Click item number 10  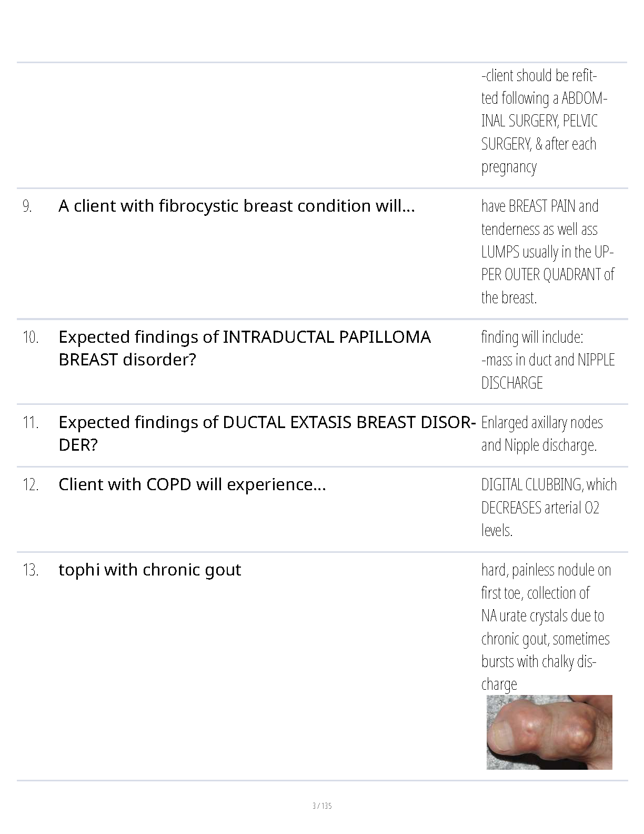pos(31,337)
